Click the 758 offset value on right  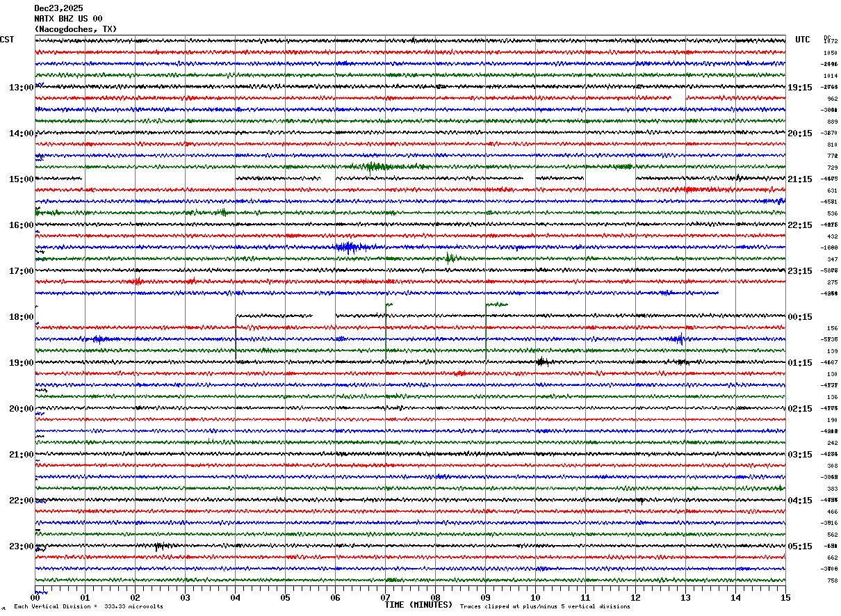pyautogui.click(x=832, y=581)
